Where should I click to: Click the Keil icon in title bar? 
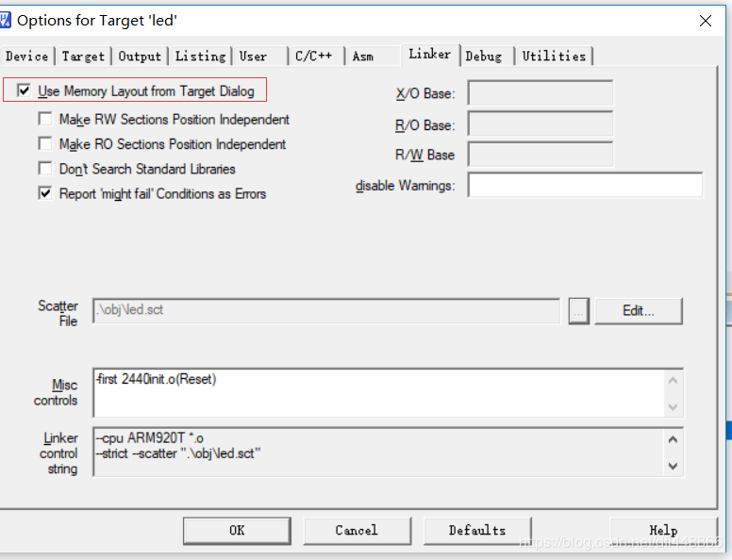tap(5, 20)
